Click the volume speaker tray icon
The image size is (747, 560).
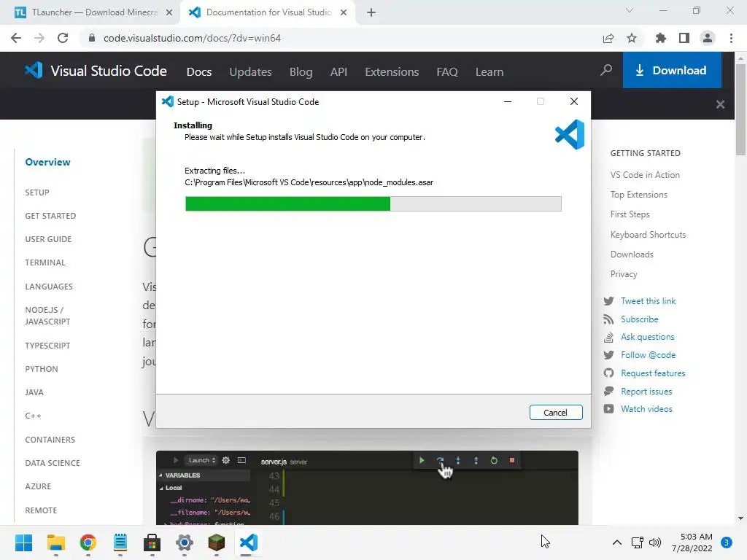pyautogui.click(x=655, y=542)
